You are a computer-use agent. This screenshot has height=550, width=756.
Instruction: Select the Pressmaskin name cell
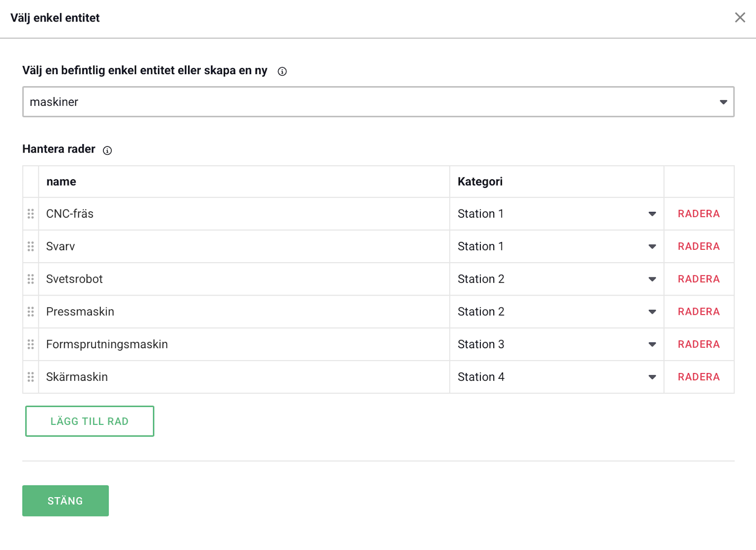[244, 312]
